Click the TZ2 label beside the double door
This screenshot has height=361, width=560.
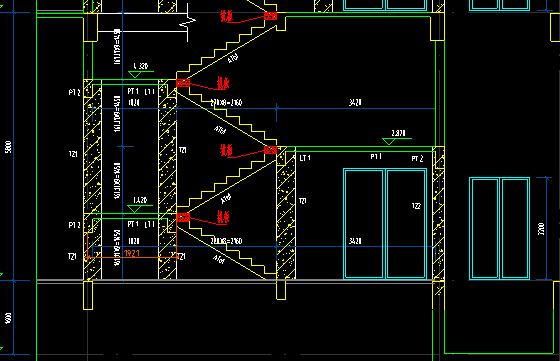coord(416,206)
